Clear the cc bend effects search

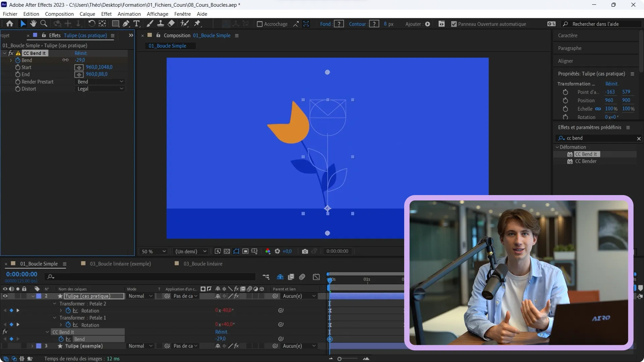(x=639, y=138)
